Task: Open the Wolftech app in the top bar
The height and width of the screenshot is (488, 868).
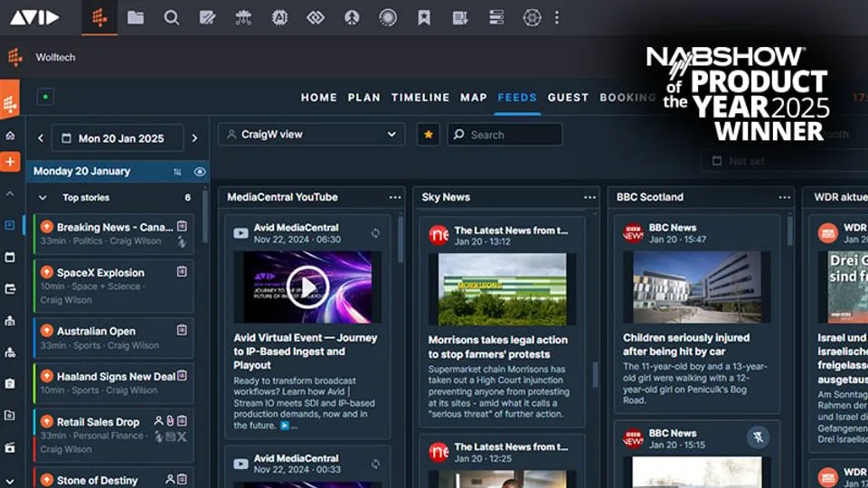Action: coord(99,18)
